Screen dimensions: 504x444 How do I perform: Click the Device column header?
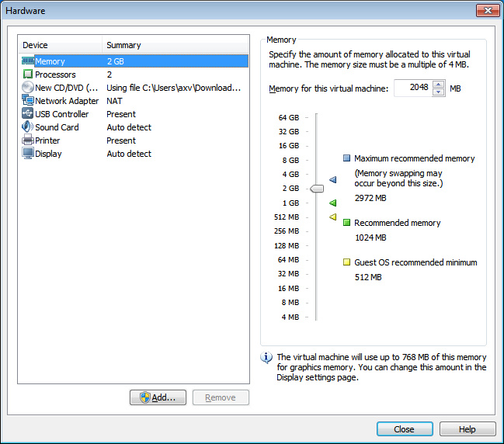pos(60,45)
